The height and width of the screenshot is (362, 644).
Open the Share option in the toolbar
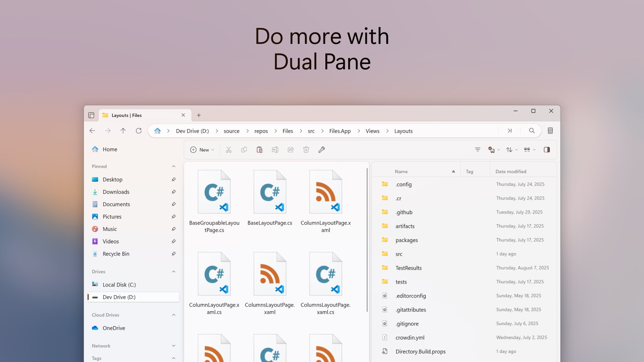click(x=290, y=150)
